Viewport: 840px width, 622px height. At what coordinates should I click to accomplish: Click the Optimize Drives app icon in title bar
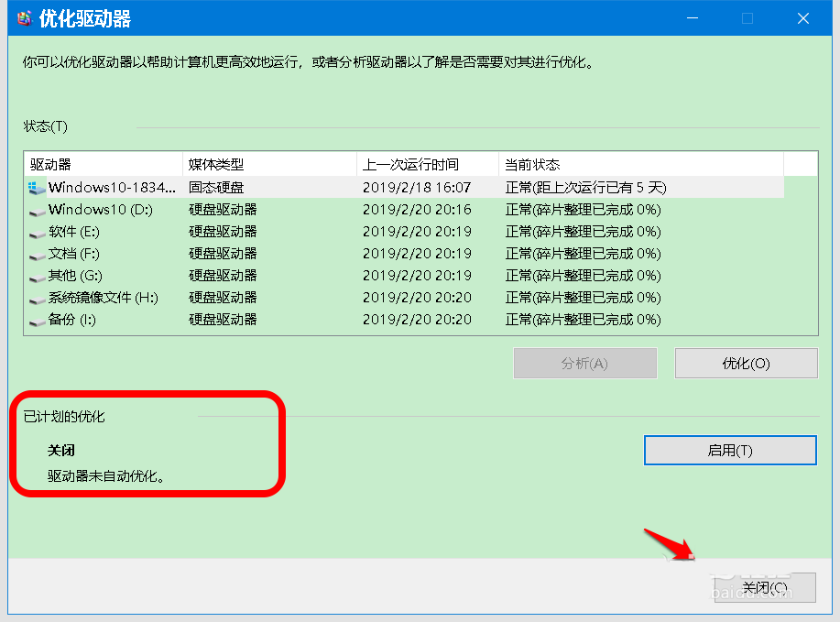pos(25,18)
